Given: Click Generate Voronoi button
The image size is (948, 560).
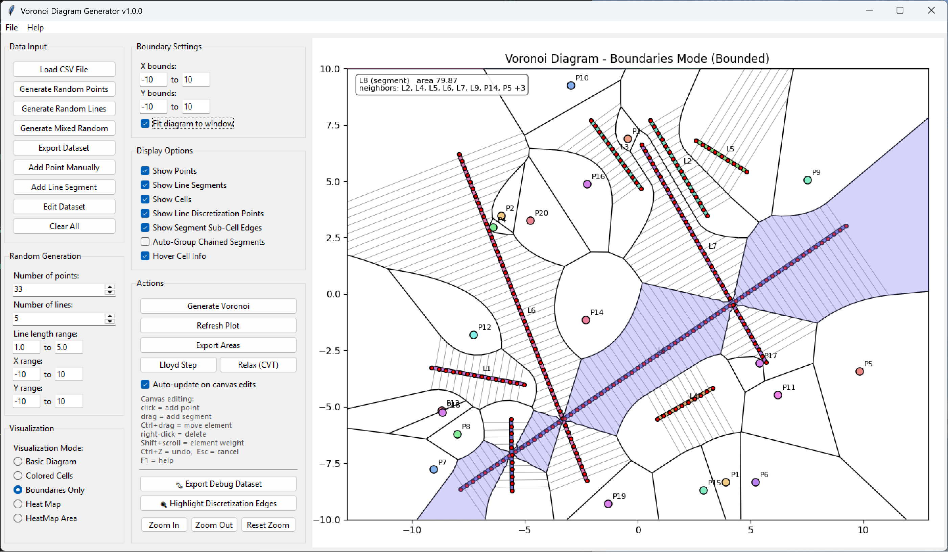Looking at the screenshot, I should tap(218, 306).
